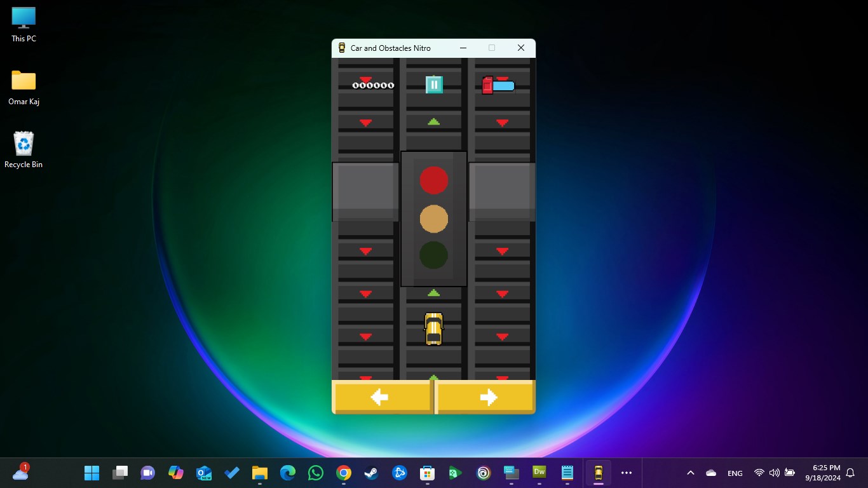Open the Steam app from the taskbar
Viewport: 868px width, 488px height.
click(x=371, y=473)
